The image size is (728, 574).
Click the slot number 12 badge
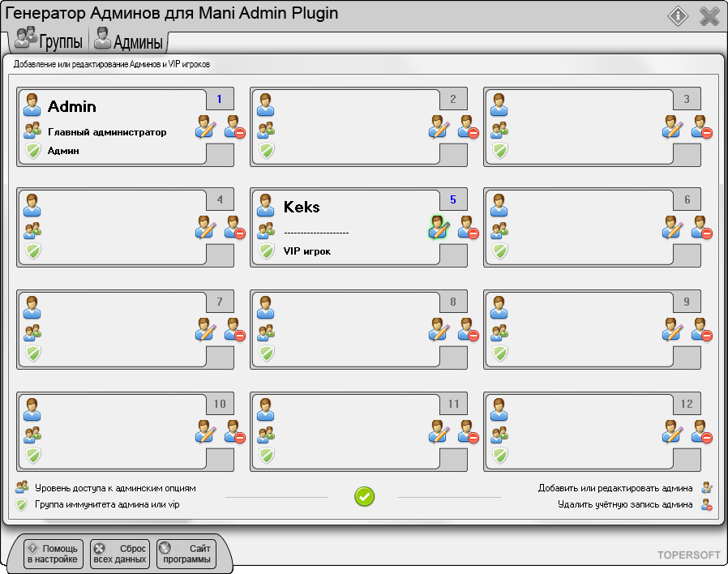click(x=687, y=404)
